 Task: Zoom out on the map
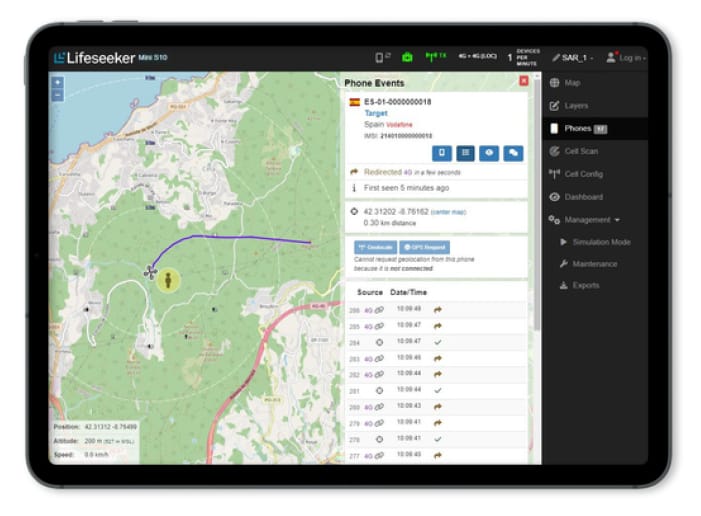coord(58,95)
